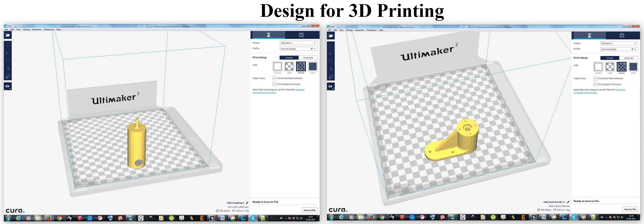Choose Light infill in right Cura window
Screen dimensions: 644x224
[x=610, y=67]
